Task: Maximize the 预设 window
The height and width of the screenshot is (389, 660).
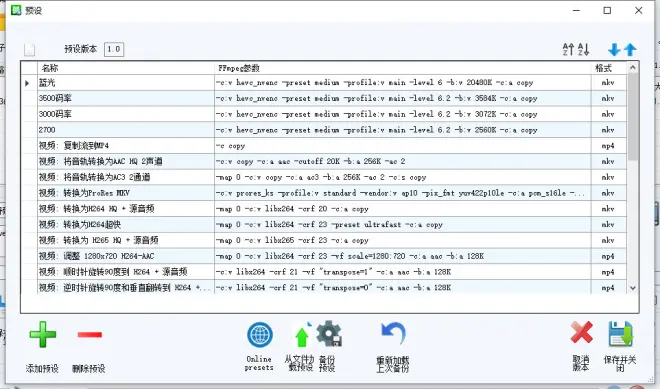Action: 607,11
